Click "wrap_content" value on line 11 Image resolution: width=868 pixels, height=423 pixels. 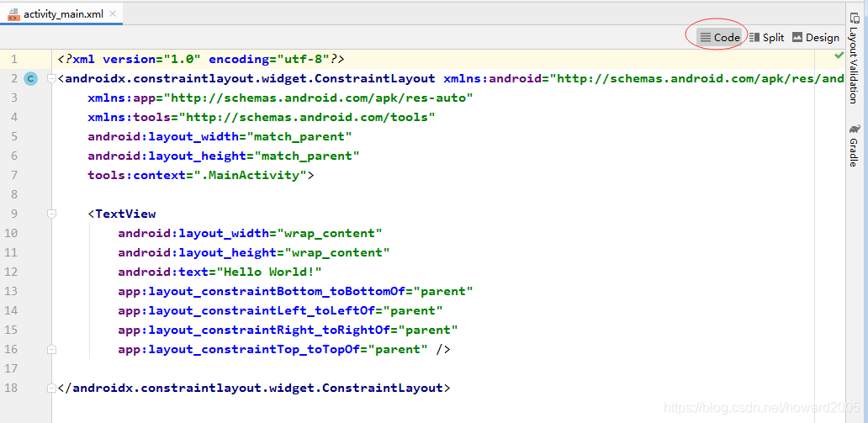tap(337, 252)
